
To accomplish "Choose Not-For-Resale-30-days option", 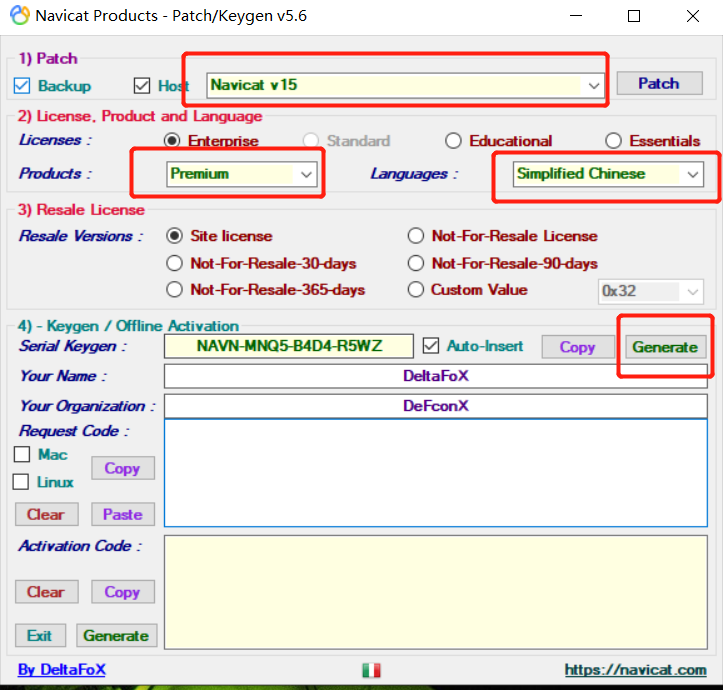I will [174, 263].
